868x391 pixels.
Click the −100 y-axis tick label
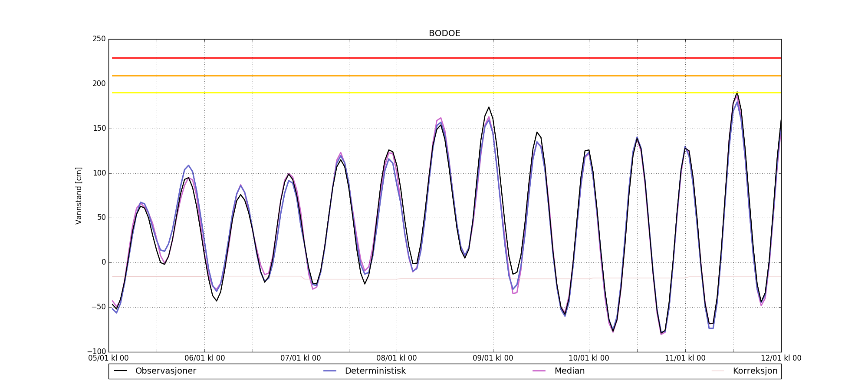pyautogui.click(x=96, y=351)
